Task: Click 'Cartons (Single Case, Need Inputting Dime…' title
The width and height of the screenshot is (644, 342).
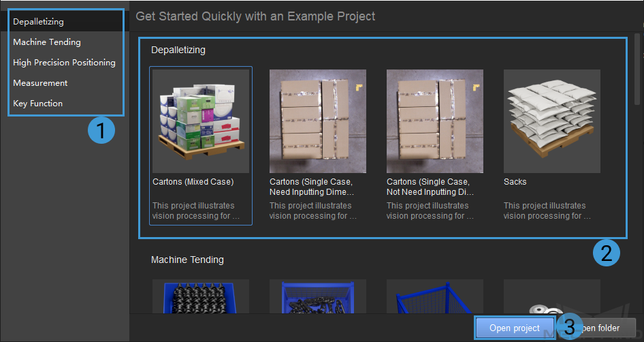Action: point(312,187)
